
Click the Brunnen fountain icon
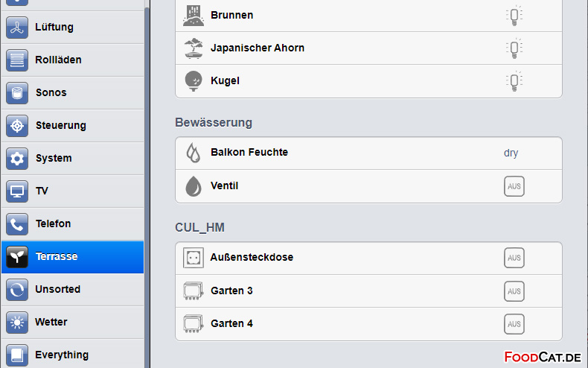(x=193, y=16)
